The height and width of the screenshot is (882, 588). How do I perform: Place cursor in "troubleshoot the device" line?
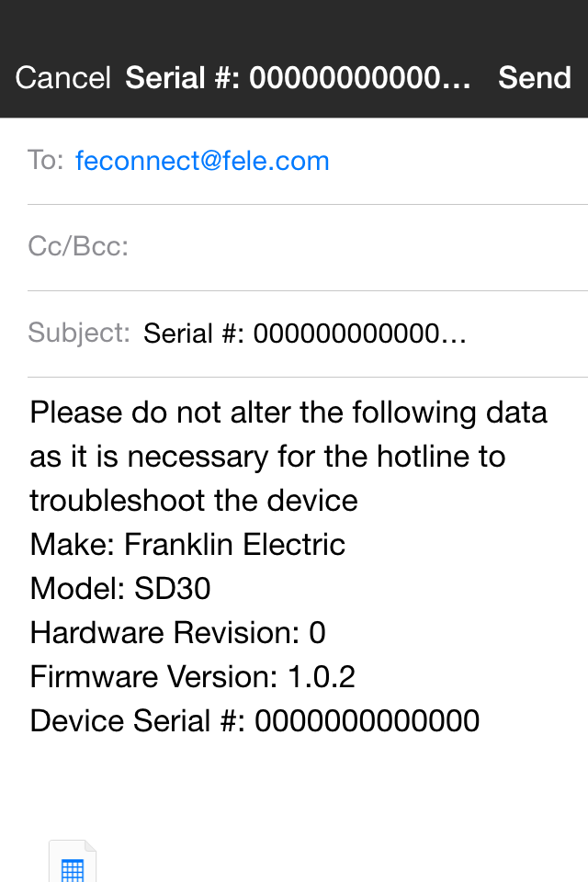pyautogui.click(x=194, y=500)
